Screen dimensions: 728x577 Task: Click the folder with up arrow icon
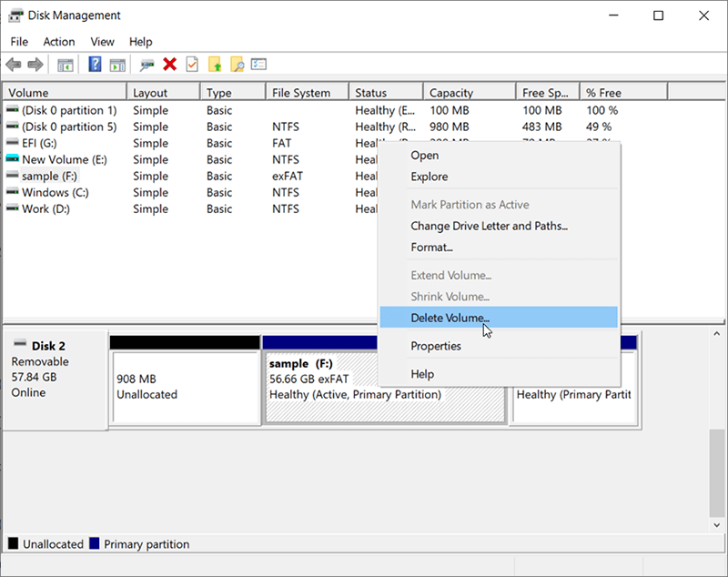[213, 64]
